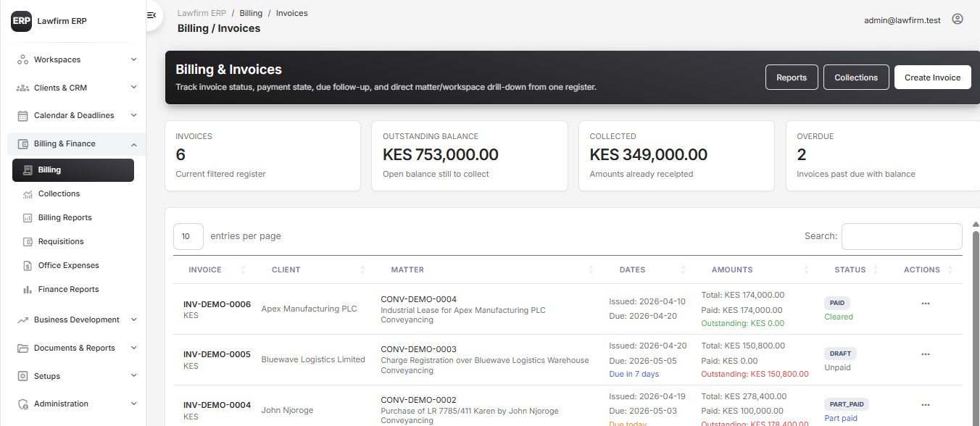Click admin@lawfirm.test account text
Viewport: 980px width, 426px height.
[x=902, y=20]
